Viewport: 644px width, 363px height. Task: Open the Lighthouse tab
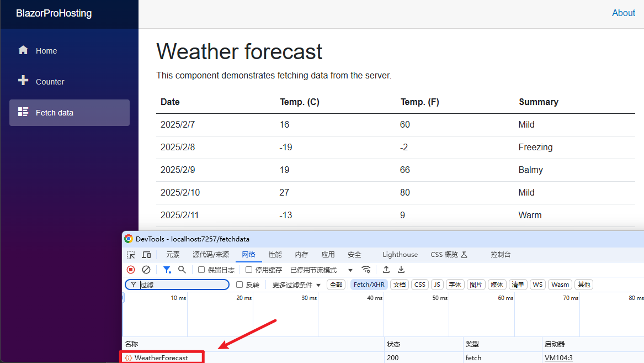point(400,255)
